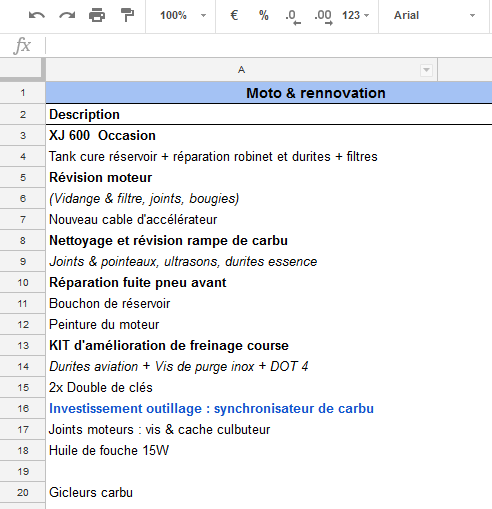492x509 pixels.
Task: Click into the formula bar field
Action: pyautogui.click(x=269, y=46)
